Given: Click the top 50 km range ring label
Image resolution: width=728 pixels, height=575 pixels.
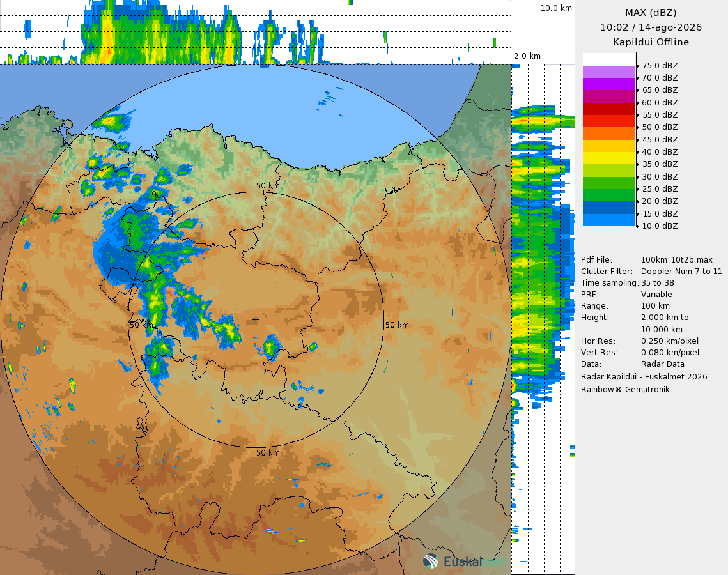Looking at the screenshot, I should pyautogui.click(x=268, y=186).
